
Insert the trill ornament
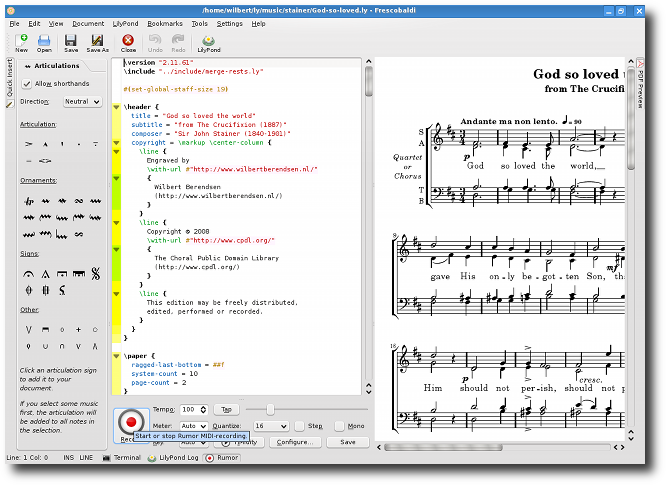28,201
